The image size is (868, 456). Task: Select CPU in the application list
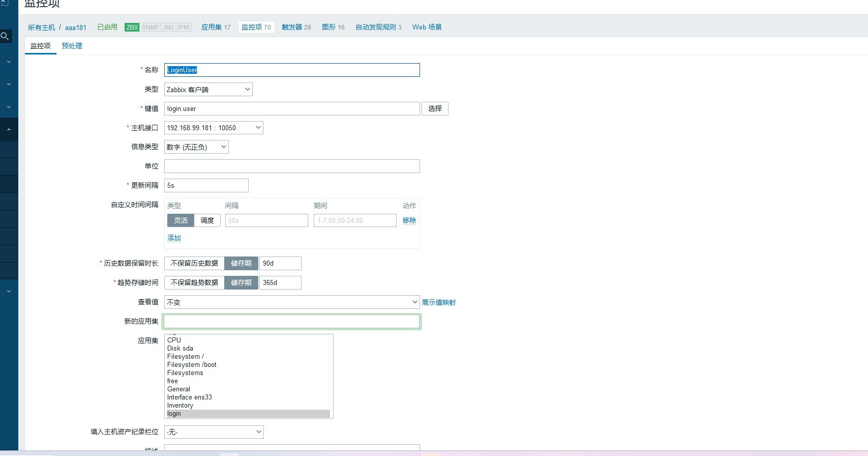pyautogui.click(x=248, y=340)
